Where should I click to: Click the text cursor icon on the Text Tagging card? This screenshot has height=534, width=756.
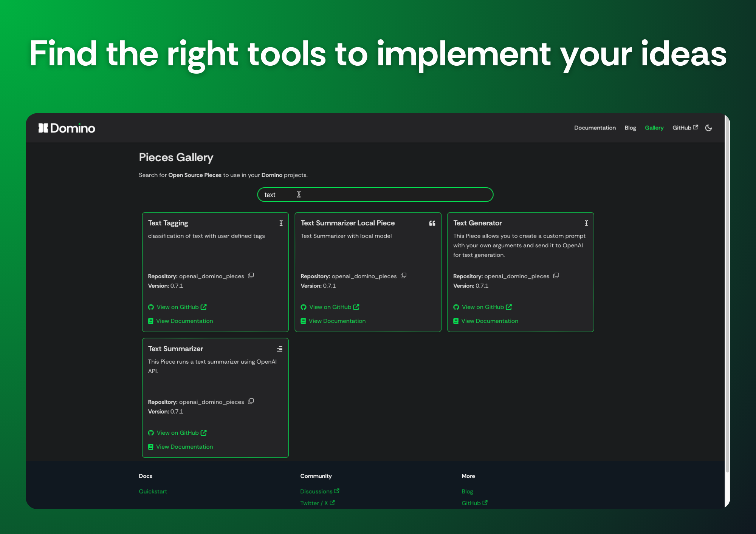[x=281, y=223]
